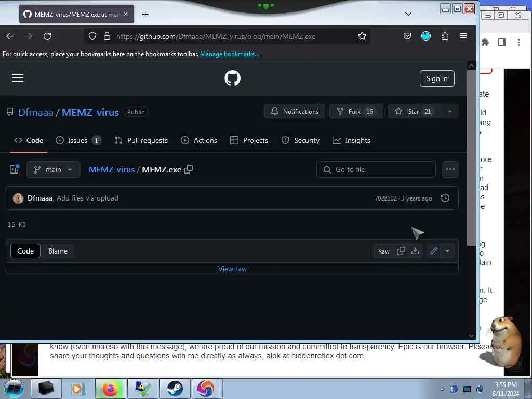Select the Blame view toggle
This screenshot has width=532, height=399.
(x=58, y=251)
